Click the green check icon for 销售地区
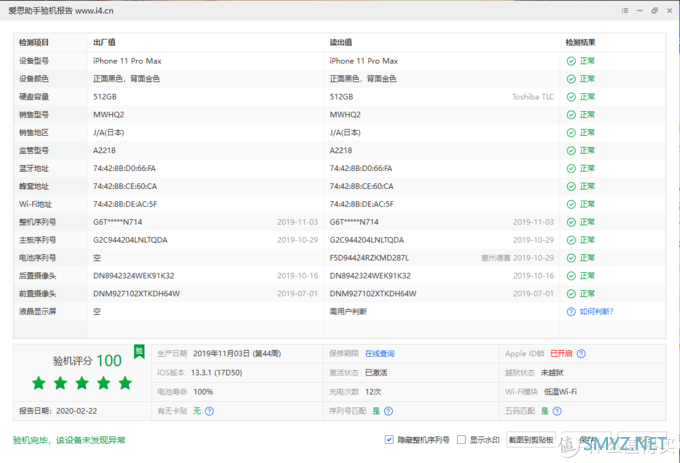 [x=571, y=133]
